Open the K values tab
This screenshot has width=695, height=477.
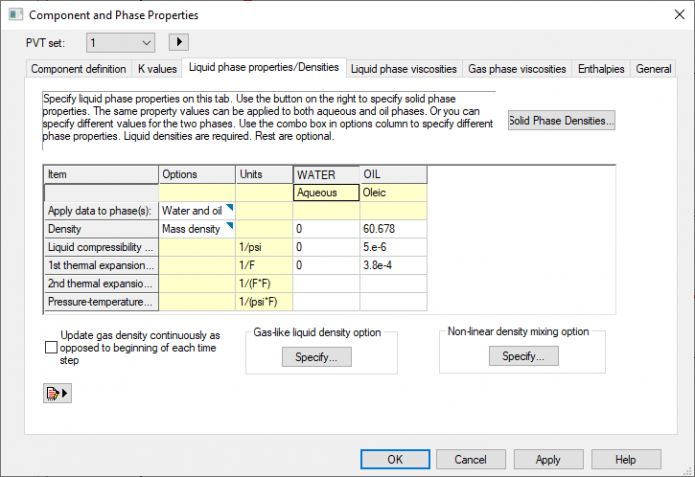(x=157, y=69)
